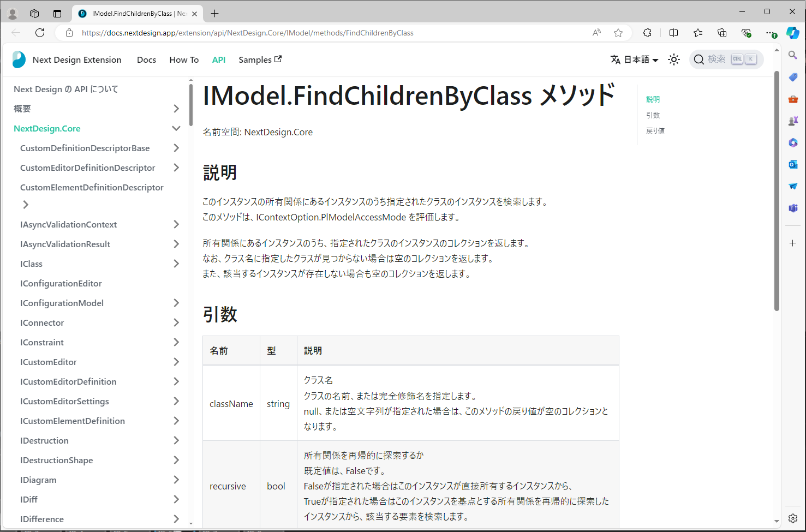Open the Samples external link

tap(260, 59)
